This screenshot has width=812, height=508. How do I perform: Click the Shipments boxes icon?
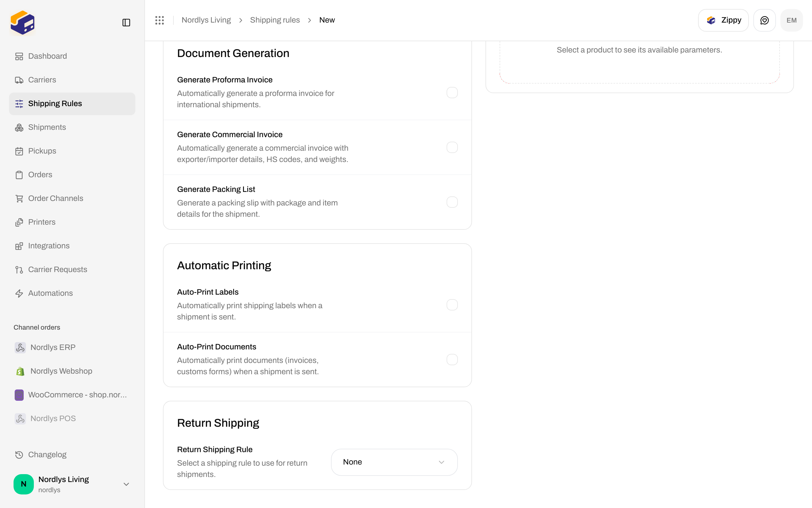(19, 127)
